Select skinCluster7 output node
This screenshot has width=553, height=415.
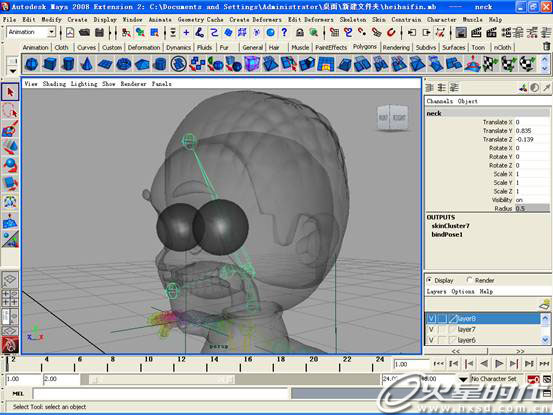[450, 226]
